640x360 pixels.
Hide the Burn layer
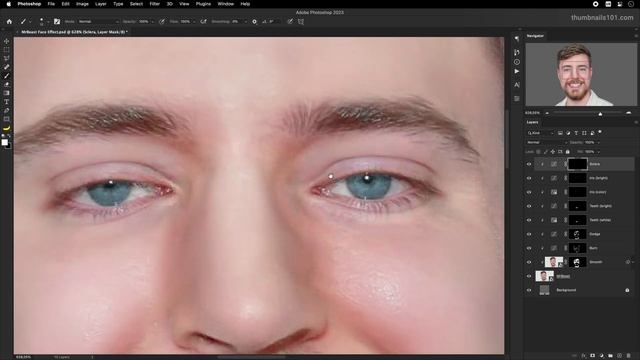coord(529,248)
